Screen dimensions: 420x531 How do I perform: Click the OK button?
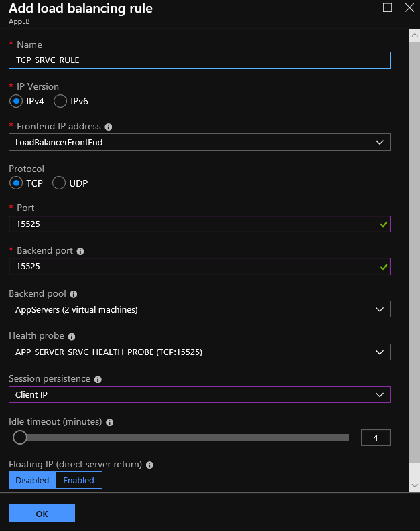[x=42, y=514]
